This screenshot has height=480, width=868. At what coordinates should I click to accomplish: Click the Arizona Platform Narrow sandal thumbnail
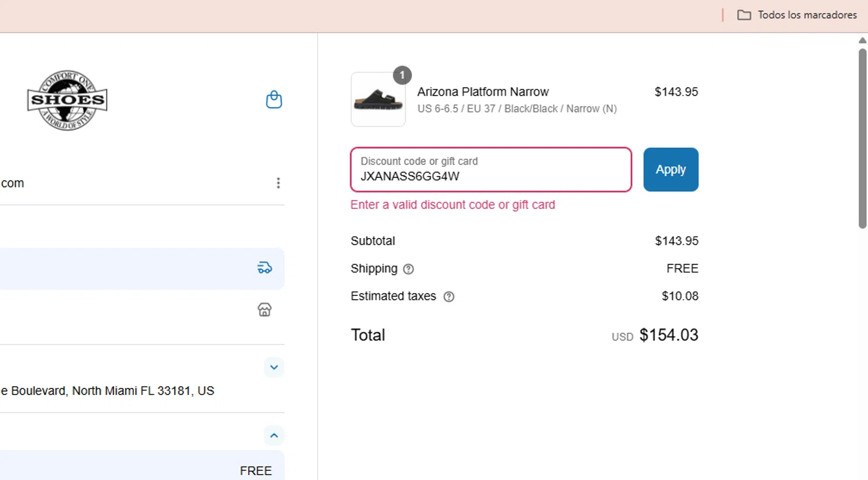tap(378, 100)
